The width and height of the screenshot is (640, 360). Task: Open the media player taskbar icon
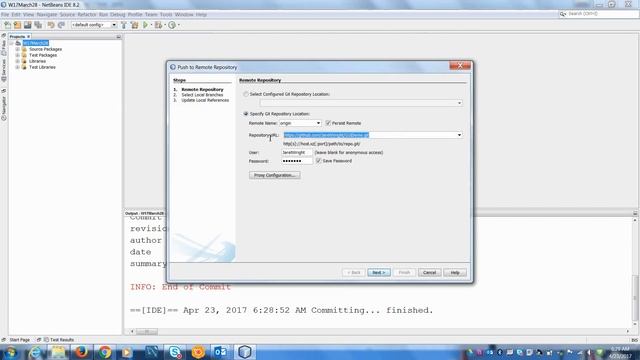pos(127,351)
